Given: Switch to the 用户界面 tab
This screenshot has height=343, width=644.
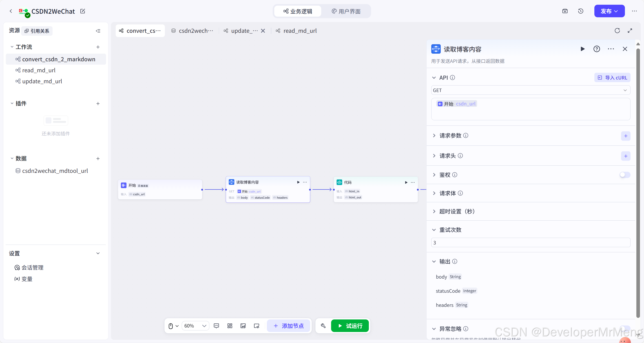Looking at the screenshot, I should point(346,11).
